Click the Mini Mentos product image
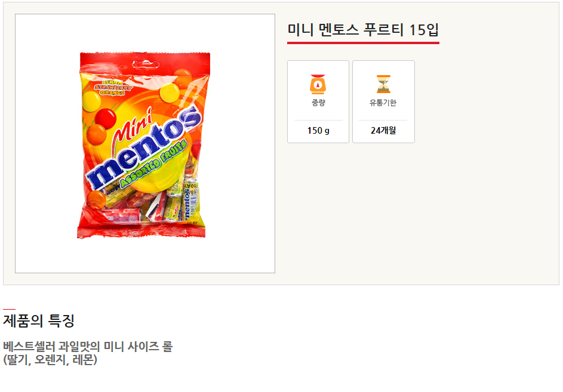Image resolution: width=563 pixels, height=392 pixels. click(145, 144)
